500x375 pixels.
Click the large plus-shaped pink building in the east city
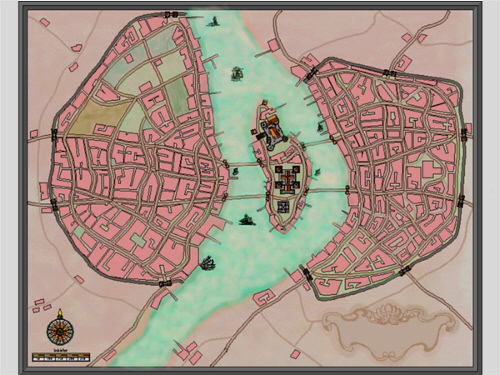pos(432,169)
